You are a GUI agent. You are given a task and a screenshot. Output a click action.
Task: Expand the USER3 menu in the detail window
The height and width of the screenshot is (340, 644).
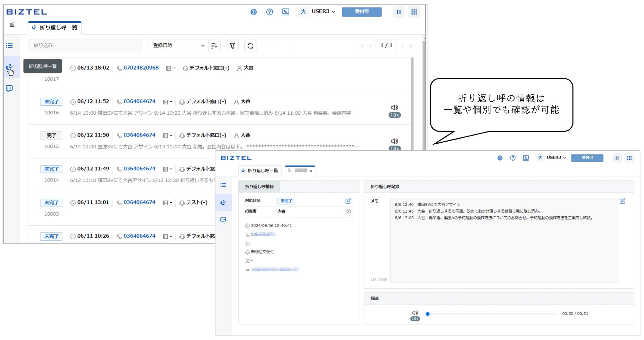(556, 158)
